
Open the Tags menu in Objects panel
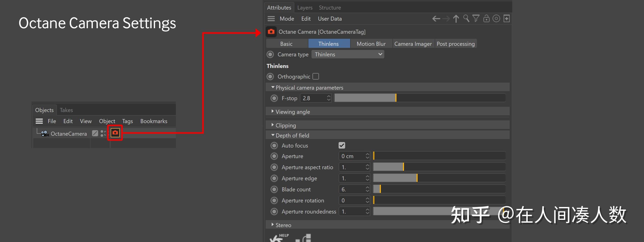(x=127, y=121)
